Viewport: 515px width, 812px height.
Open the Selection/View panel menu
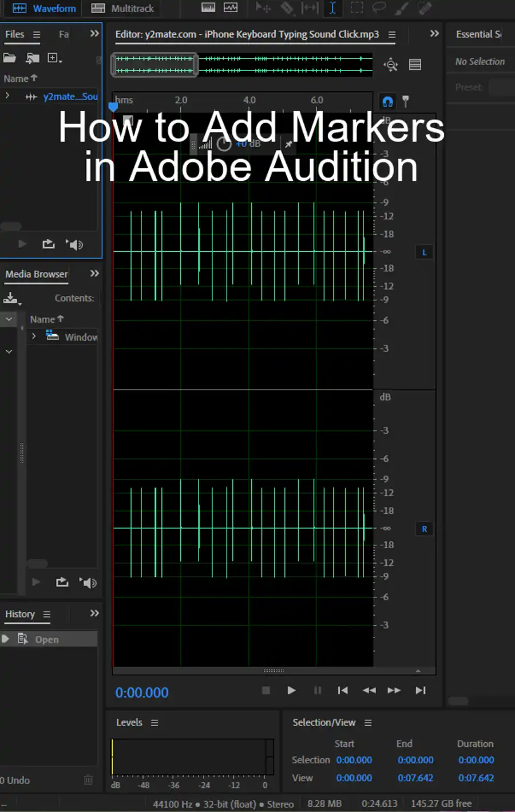369,723
